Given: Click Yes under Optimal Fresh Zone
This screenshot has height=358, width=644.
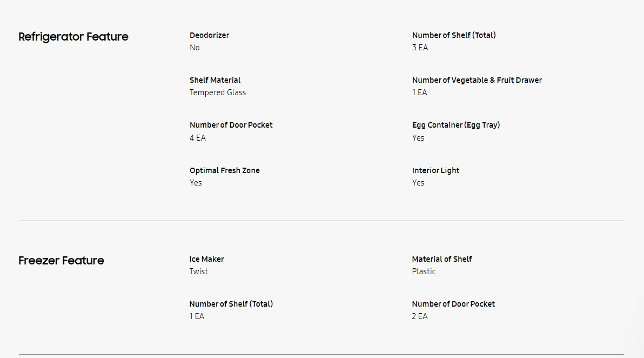Looking at the screenshot, I should 196,183.
